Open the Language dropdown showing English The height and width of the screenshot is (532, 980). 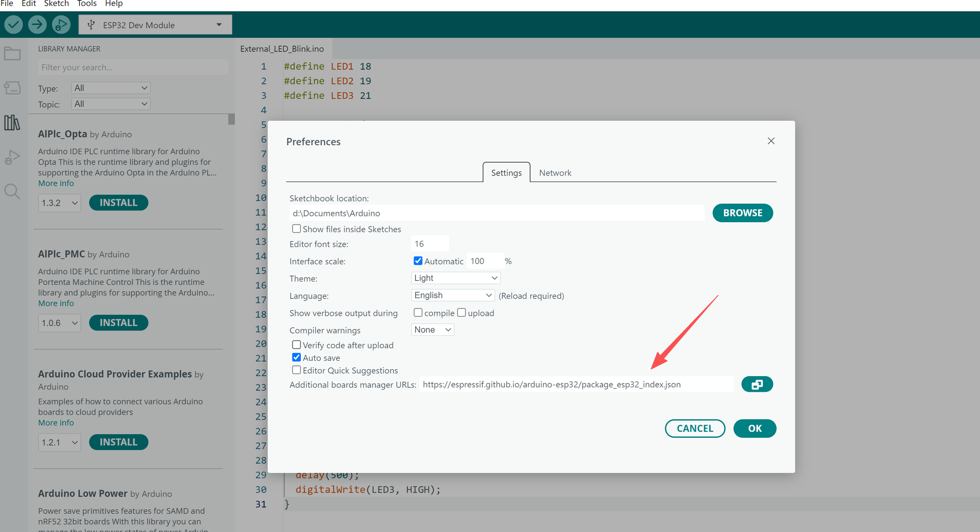pos(453,295)
